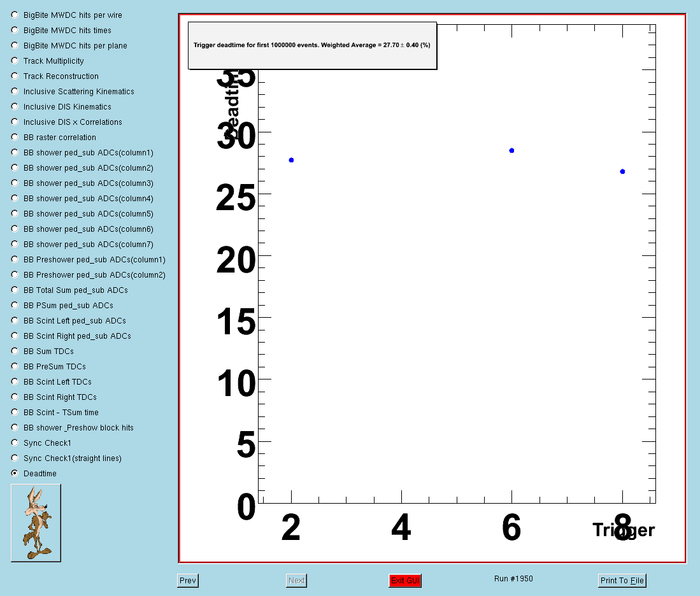Select BB shower ped_sub ADCs(column7)
Image resolution: width=700 pixels, height=596 pixels.
pyautogui.click(x=15, y=244)
